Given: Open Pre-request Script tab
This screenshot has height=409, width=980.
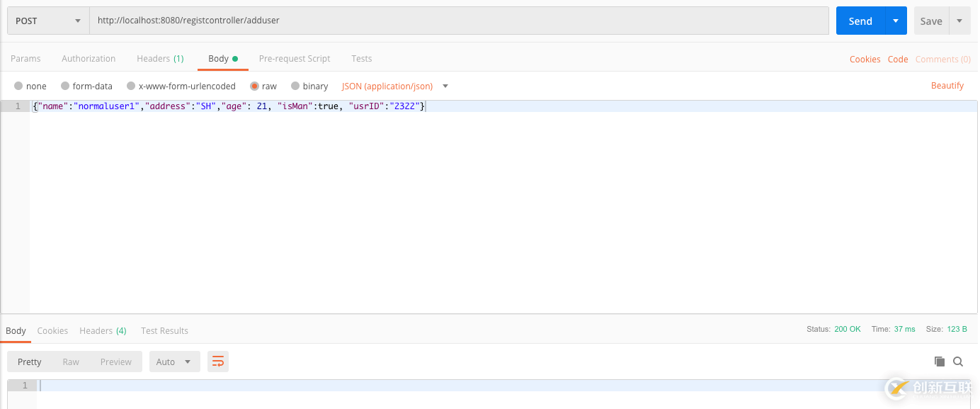Looking at the screenshot, I should point(295,58).
